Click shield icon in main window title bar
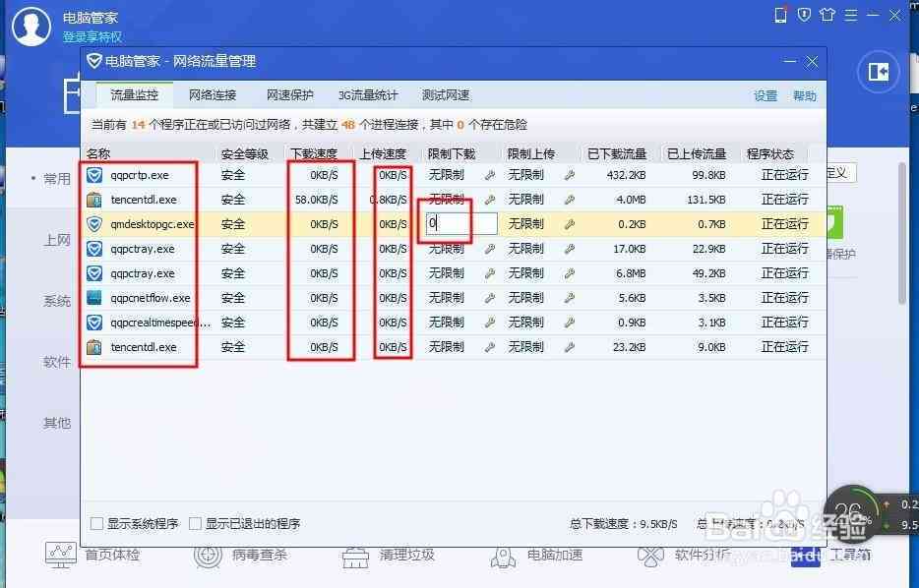 tap(804, 15)
